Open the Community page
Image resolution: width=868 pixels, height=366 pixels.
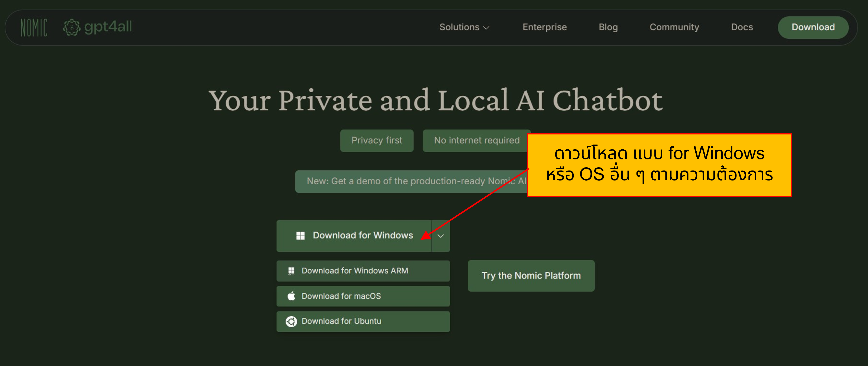(674, 27)
